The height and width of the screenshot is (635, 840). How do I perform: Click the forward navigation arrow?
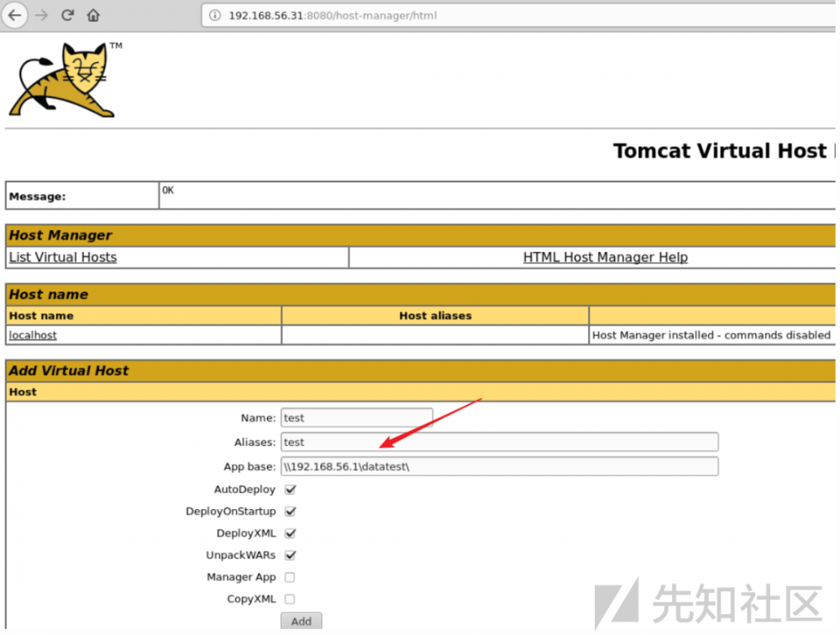(39, 15)
